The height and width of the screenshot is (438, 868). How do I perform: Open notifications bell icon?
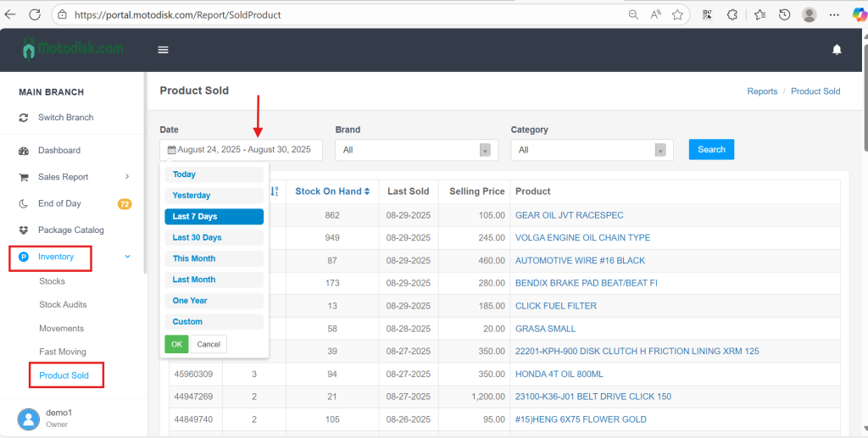point(837,50)
